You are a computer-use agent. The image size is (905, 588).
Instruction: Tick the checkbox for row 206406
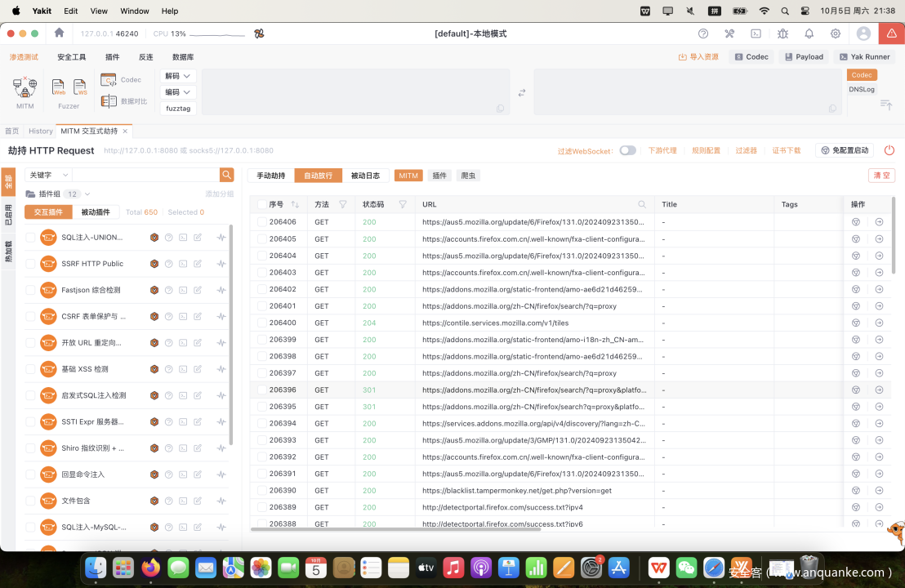tap(261, 222)
